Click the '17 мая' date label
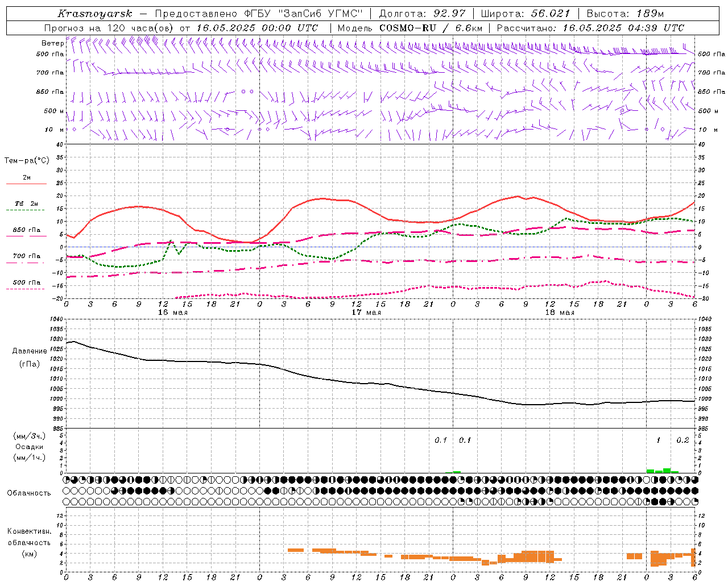The height and width of the screenshot is (582, 728). [366, 313]
